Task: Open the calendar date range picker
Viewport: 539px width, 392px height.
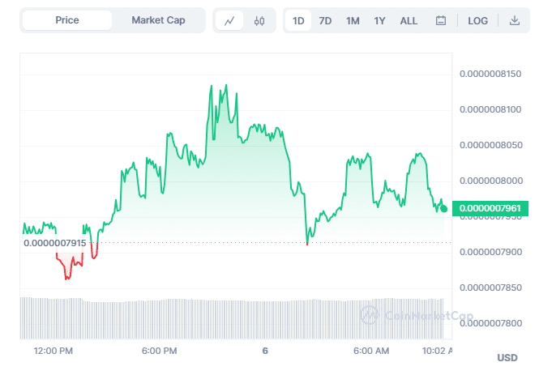Action: (x=441, y=21)
